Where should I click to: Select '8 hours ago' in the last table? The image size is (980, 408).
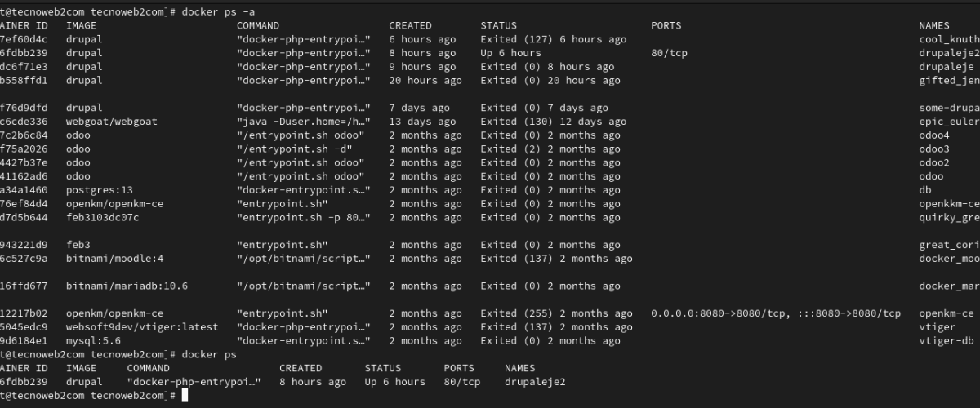313,382
